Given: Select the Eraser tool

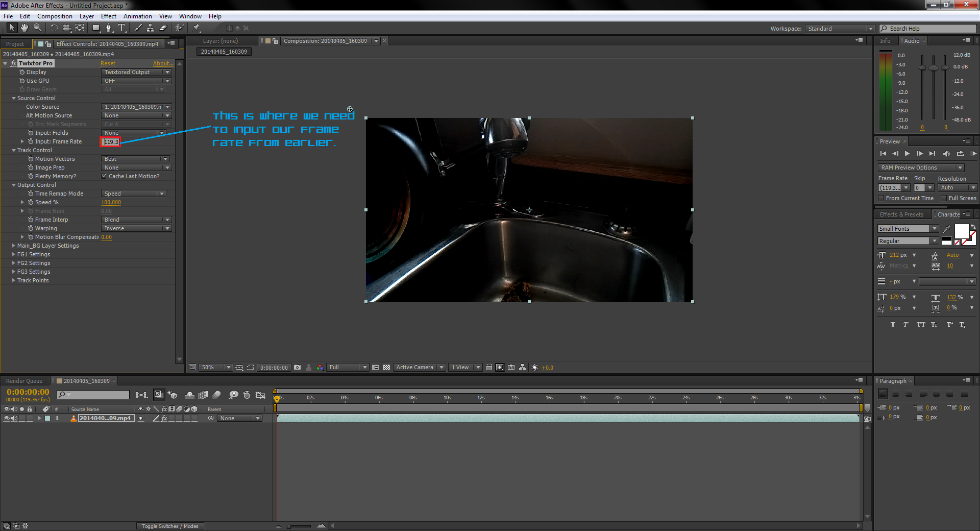Looking at the screenshot, I should coord(163,28).
